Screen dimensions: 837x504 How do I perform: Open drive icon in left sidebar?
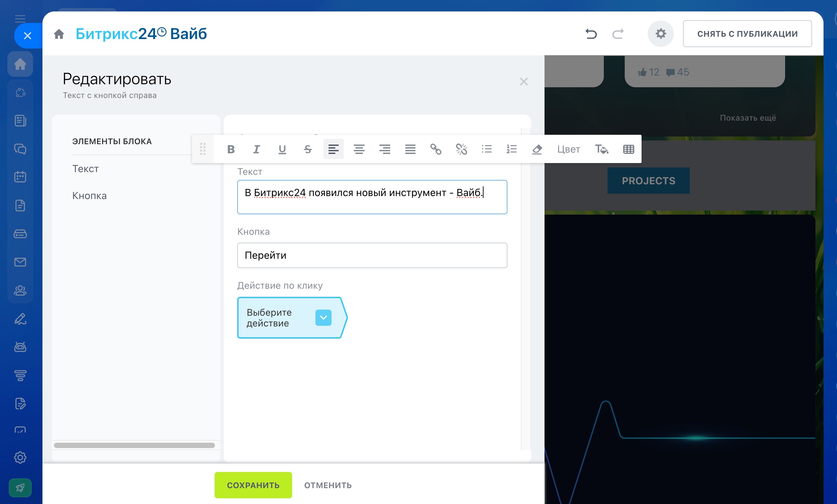pos(20,234)
